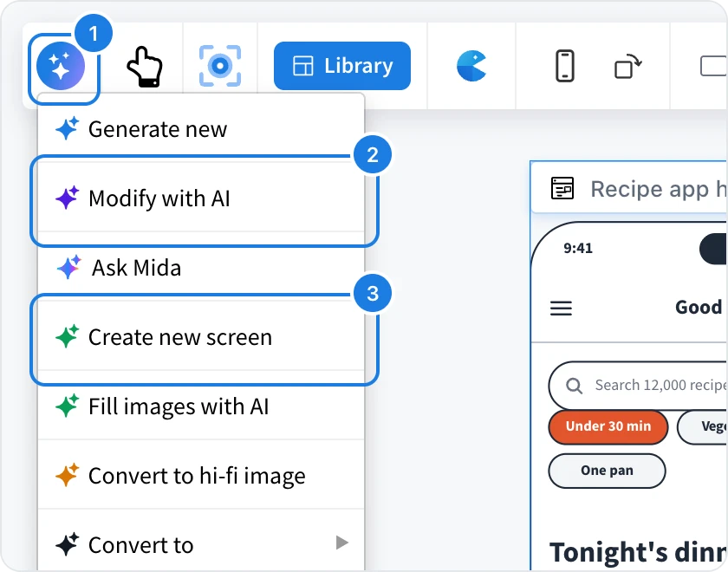This screenshot has width=728, height=572.
Task: Select Create new screen option
Action: pyautogui.click(x=201, y=337)
